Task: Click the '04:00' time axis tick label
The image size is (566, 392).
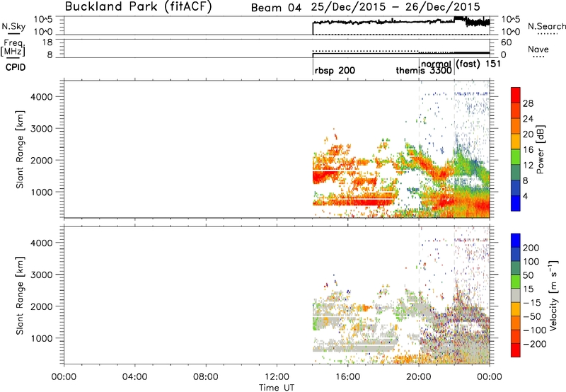Action: [x=134, y=377]
